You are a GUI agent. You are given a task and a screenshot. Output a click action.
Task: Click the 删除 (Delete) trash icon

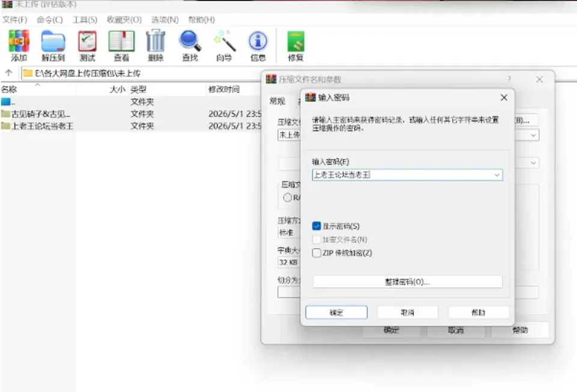pyautogui.click(x=156, y=46)
